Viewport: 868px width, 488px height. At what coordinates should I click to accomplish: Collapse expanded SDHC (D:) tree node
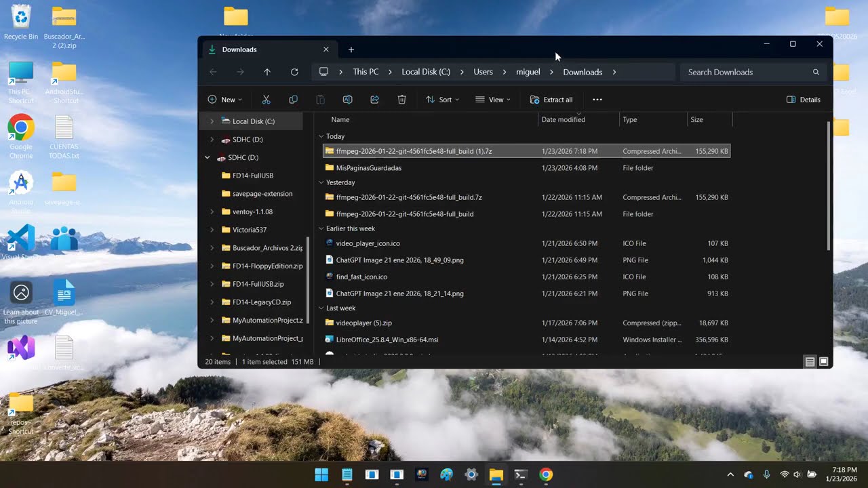[x=208, y=157]
